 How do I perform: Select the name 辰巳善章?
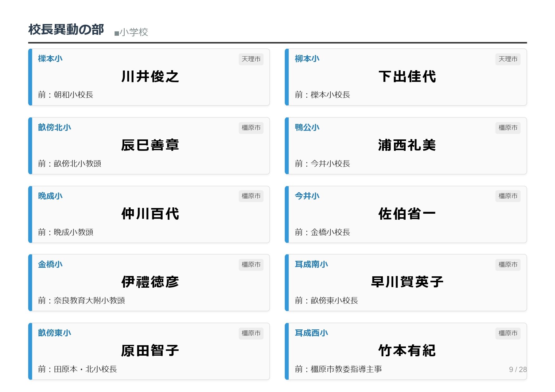tap(150, 145)
